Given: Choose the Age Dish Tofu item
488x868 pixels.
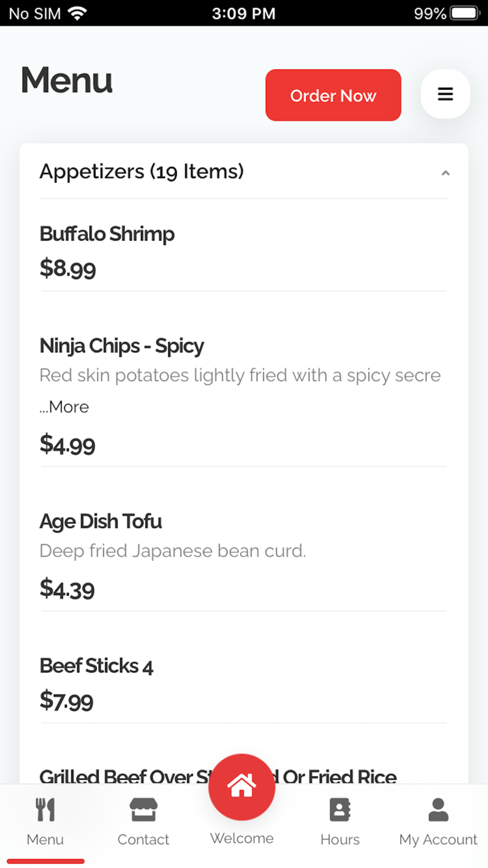Looking at the screenshot, I should click(x=100, y=521).
